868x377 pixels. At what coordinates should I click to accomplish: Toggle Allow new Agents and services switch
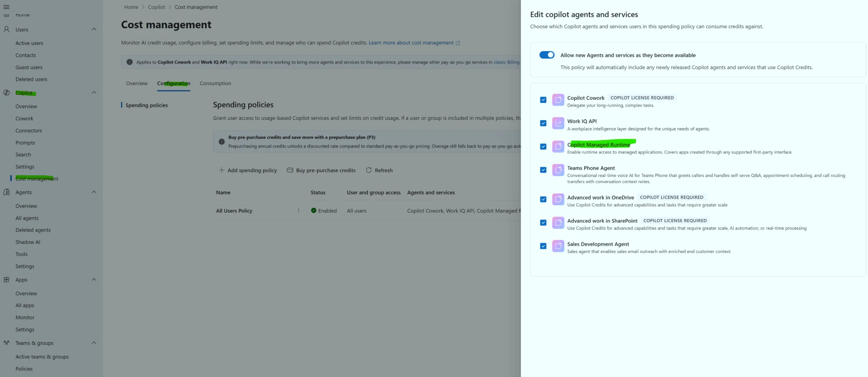click(547, 55)
